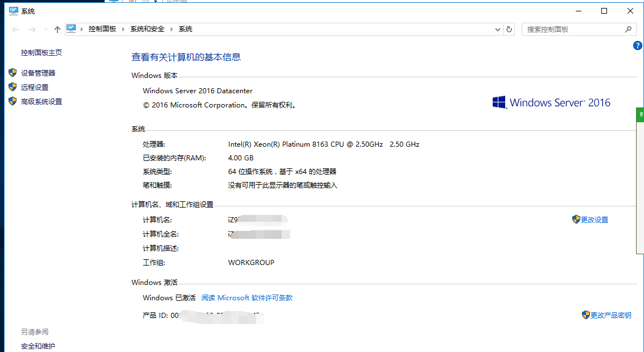Click shield icon beside 设备管理器
Viewport: 644px width, 352px height.
[x=13, y=73]
